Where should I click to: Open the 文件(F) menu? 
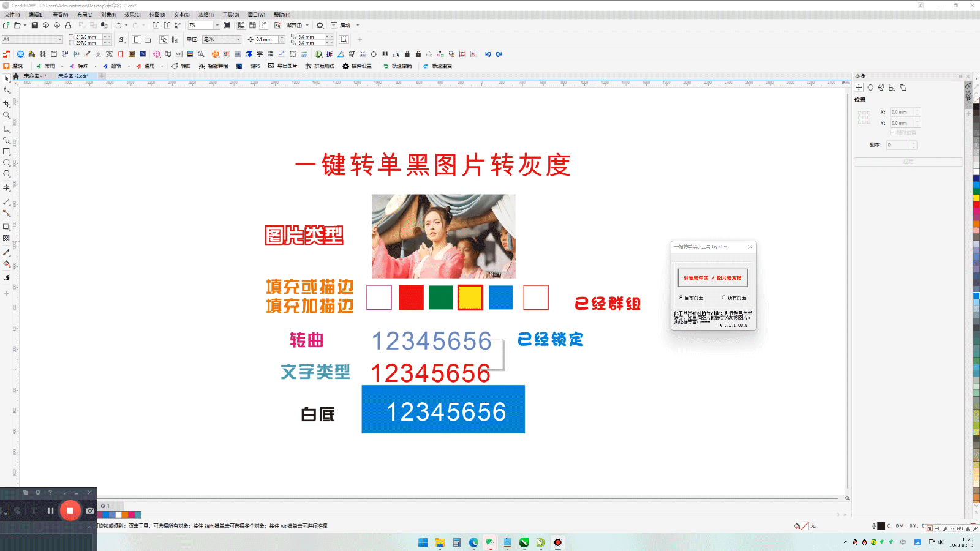(12, 15)
